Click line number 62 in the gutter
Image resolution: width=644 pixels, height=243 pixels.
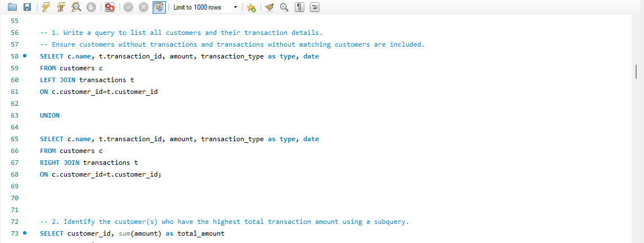[14, 103]
